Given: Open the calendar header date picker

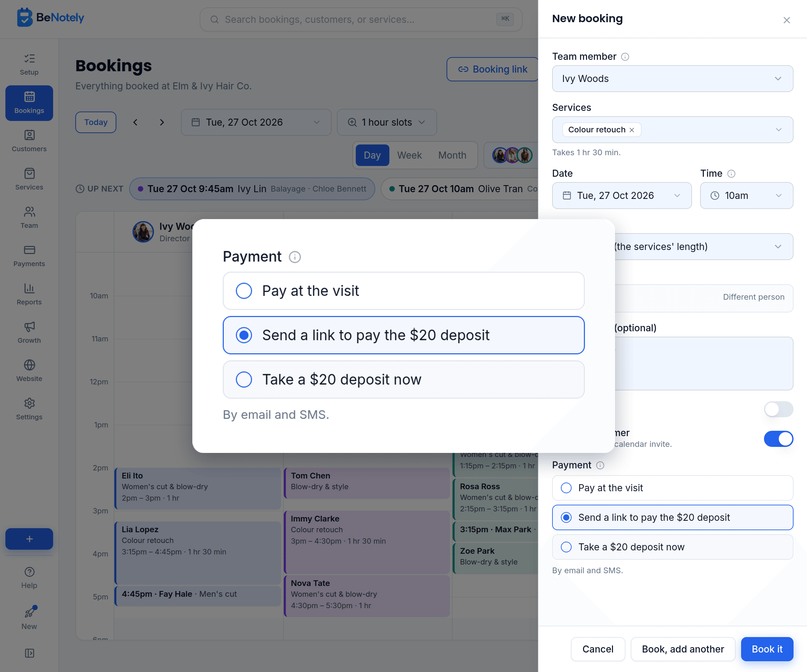Looking at the screenshot, I should coord(256,122).
